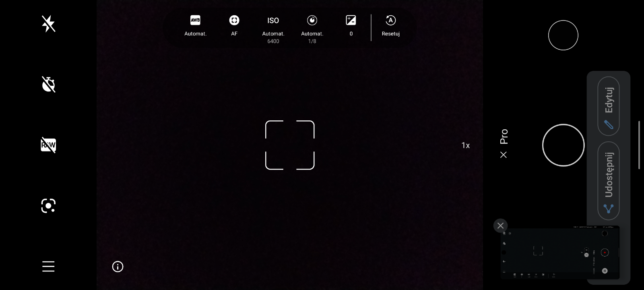Tap the Pro mode label
Viewport: 644px width, 290px height.
click(504, 137)
